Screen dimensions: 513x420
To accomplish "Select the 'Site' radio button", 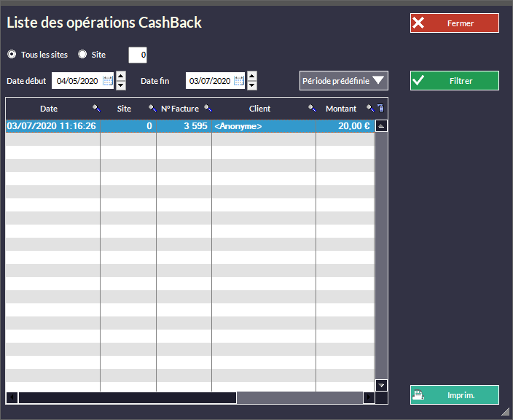I will pos(82,55).
